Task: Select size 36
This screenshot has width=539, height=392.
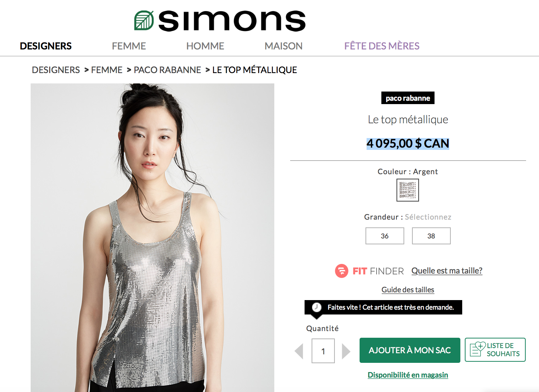Action: (385, 236)
